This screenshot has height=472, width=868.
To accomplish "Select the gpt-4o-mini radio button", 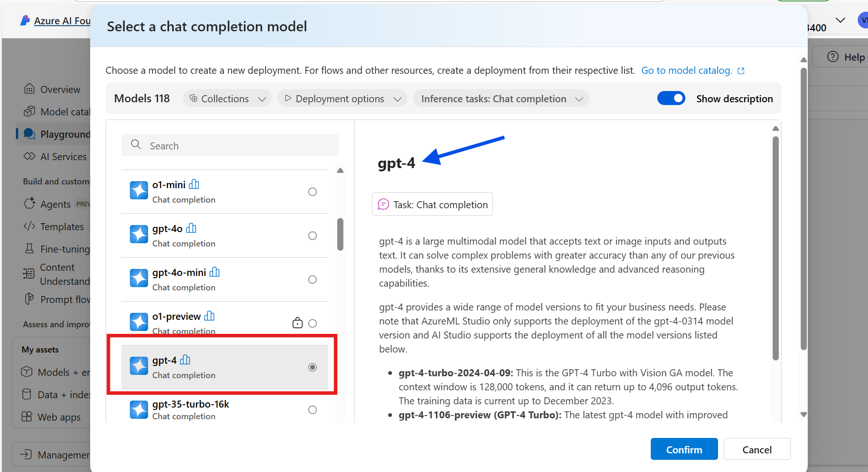I will (x=313, y=280).
